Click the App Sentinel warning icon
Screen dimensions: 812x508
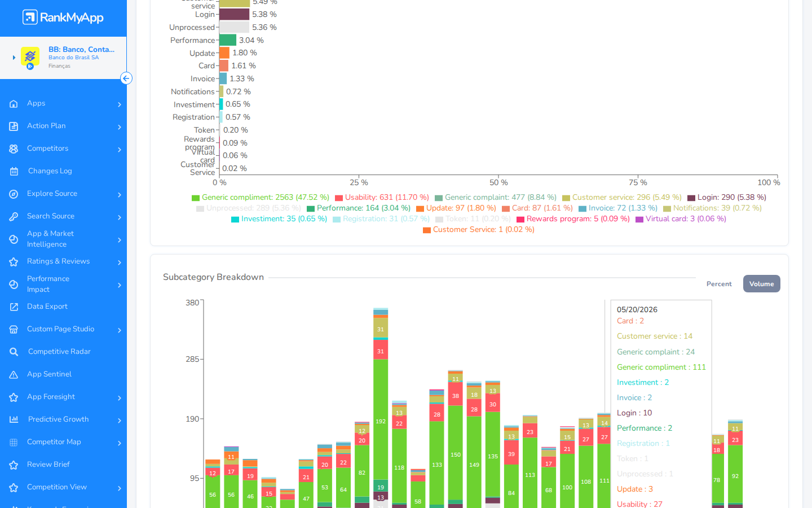tap(14, 375)
